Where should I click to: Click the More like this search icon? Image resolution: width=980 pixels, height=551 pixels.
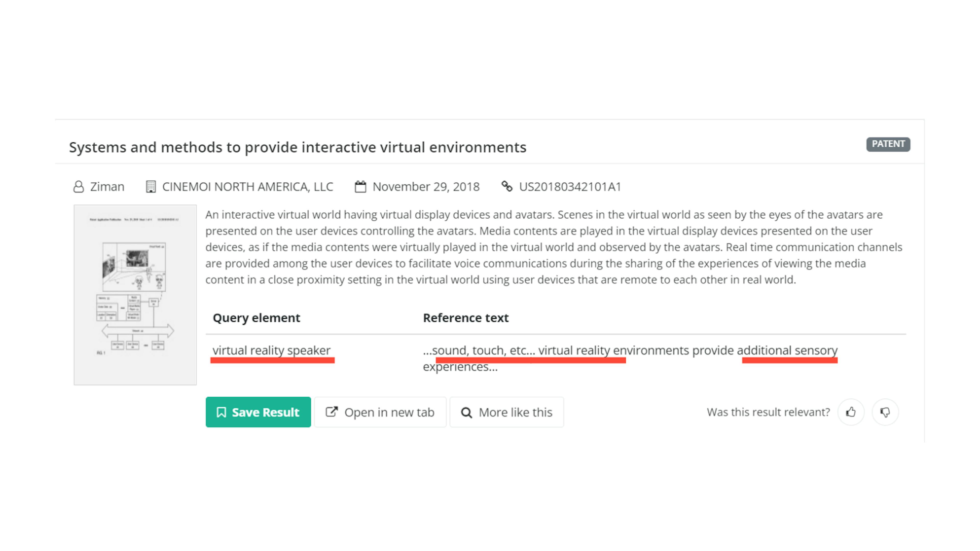[x=467, y=412]
